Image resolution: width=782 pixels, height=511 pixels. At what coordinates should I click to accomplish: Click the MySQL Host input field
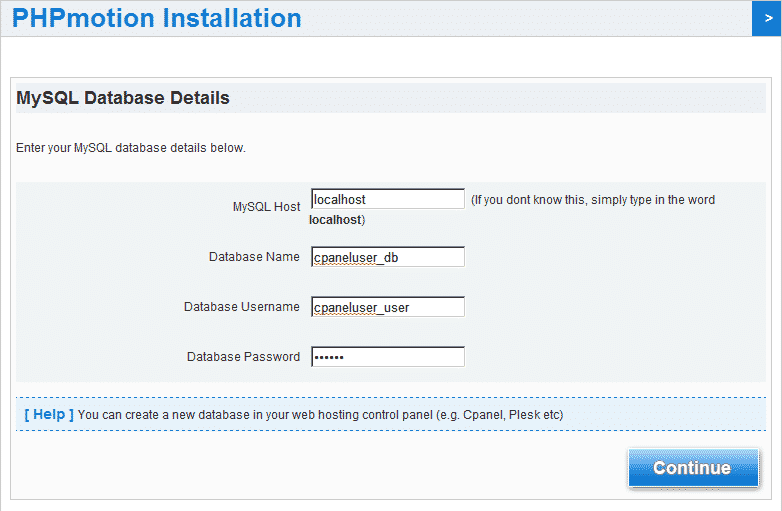click(x=388, y=199)
